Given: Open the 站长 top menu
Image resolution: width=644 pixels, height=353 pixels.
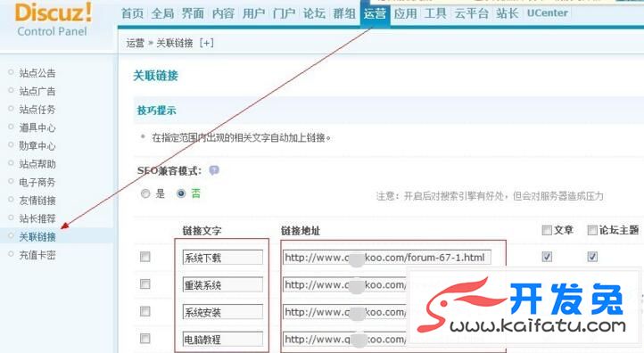Looking at the screenshot, I should (x=508, y=13).
